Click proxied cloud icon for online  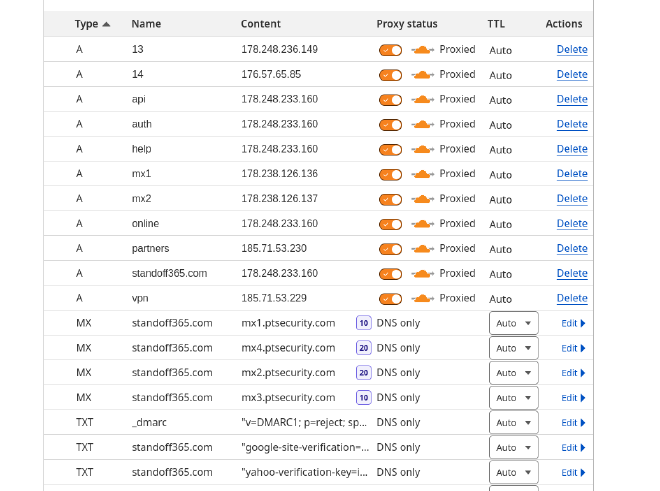(423, 224)
